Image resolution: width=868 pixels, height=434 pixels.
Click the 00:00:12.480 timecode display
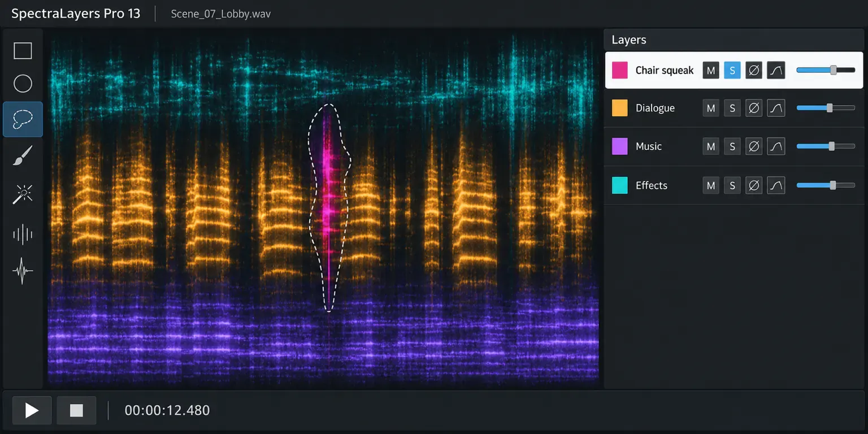click(x=167, y=410)
